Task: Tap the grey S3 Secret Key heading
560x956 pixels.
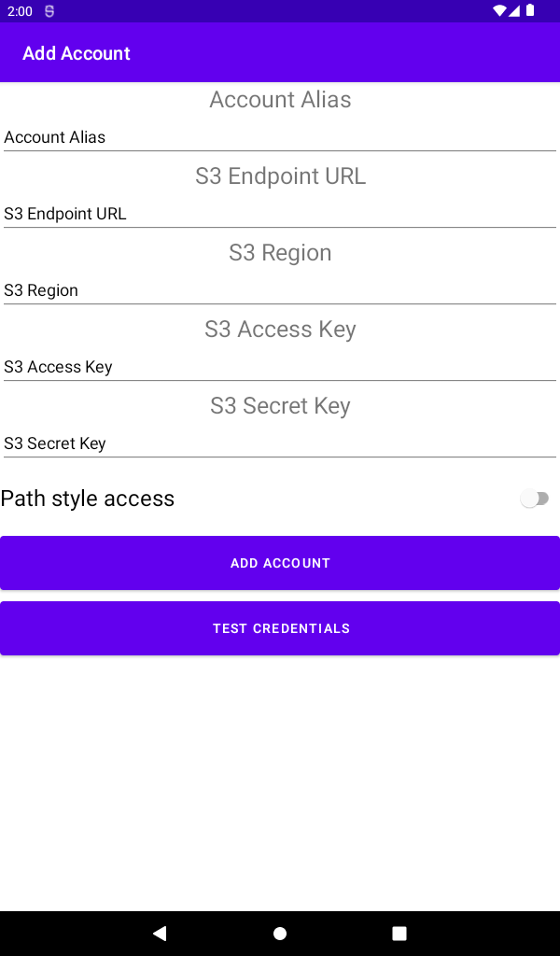Action: click(x=280, y=406)
